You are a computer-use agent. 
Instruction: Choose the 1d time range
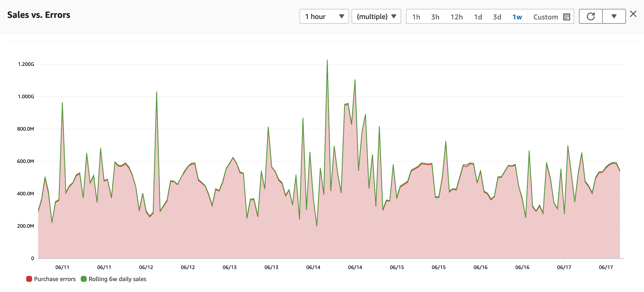[478, 17]
